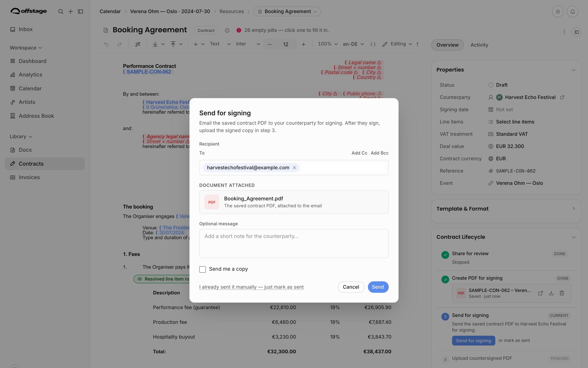Click the Resources breadcrumb
The height and width of the screenshot is (368, 588).
pos(232,11)
